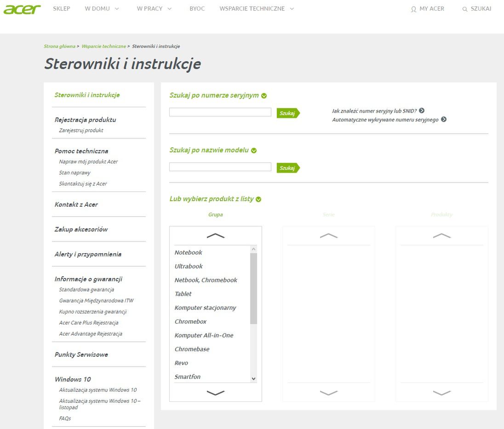Open 'Alerty i przypomnienia' in sidebar
504x429 pixels.
(88, 254)
